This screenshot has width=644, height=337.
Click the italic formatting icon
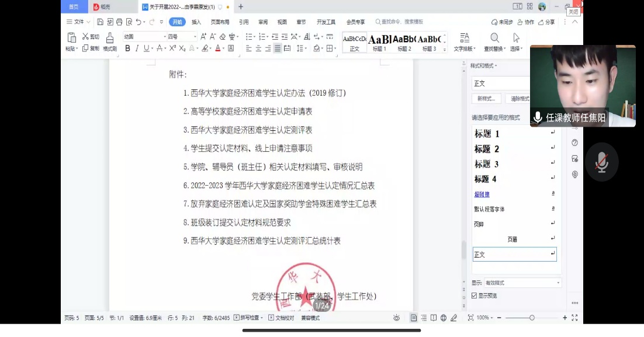click(x=137, y=48)
